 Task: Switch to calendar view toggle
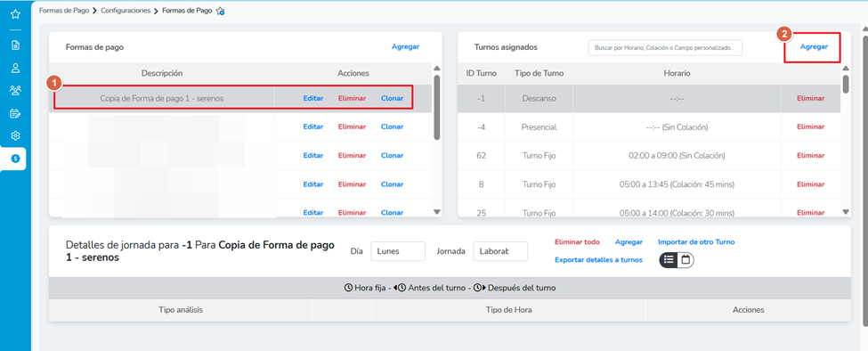click(x=685, y=259)
